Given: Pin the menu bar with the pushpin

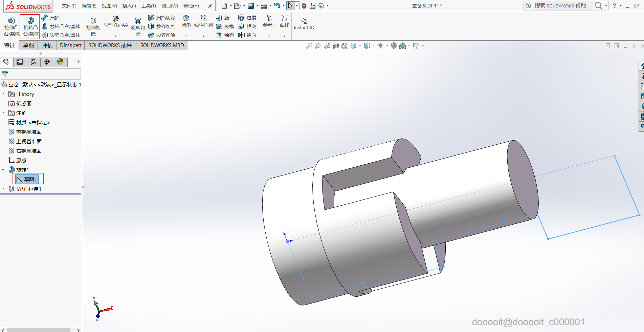Looking at the screenshot, I should [210, 6].
